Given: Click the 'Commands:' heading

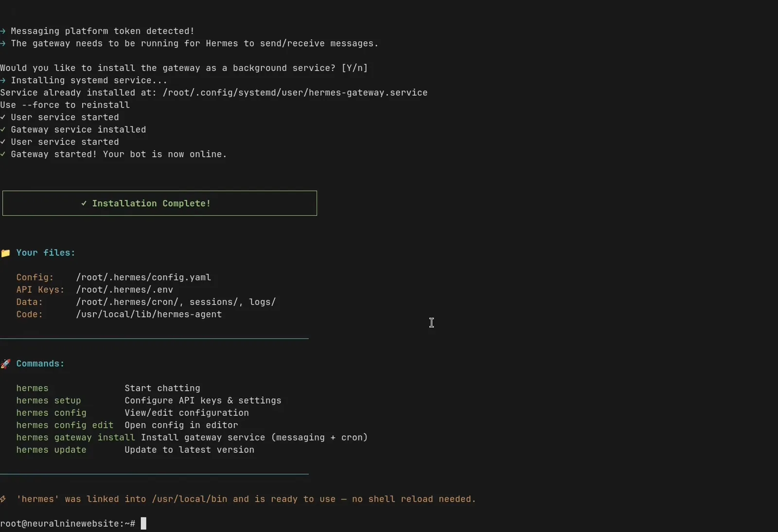Looking at the screenshot, I should coord(40,364).
